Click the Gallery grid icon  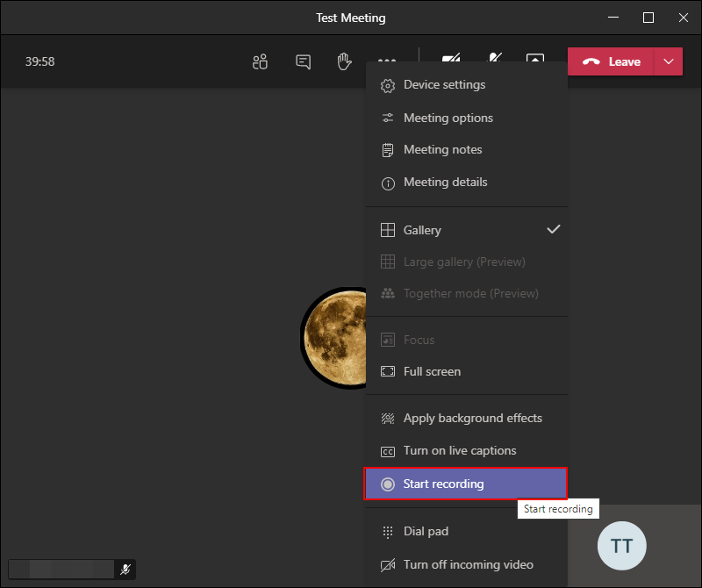(388, 230)
